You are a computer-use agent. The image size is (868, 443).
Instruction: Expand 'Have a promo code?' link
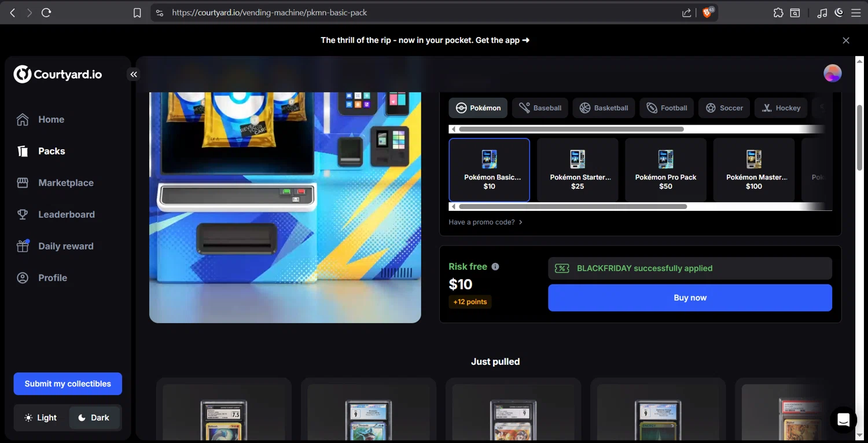click(x=486, y=222)
